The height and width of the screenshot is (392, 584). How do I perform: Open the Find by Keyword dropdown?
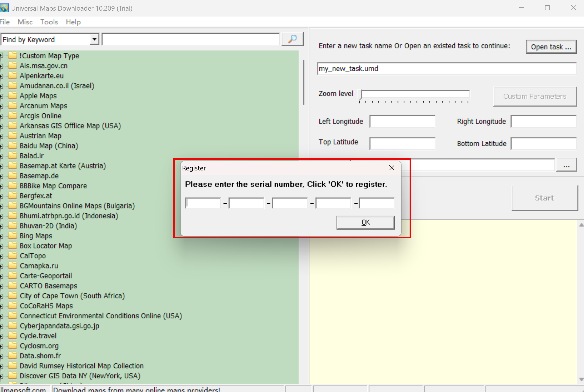click(94, 39)
